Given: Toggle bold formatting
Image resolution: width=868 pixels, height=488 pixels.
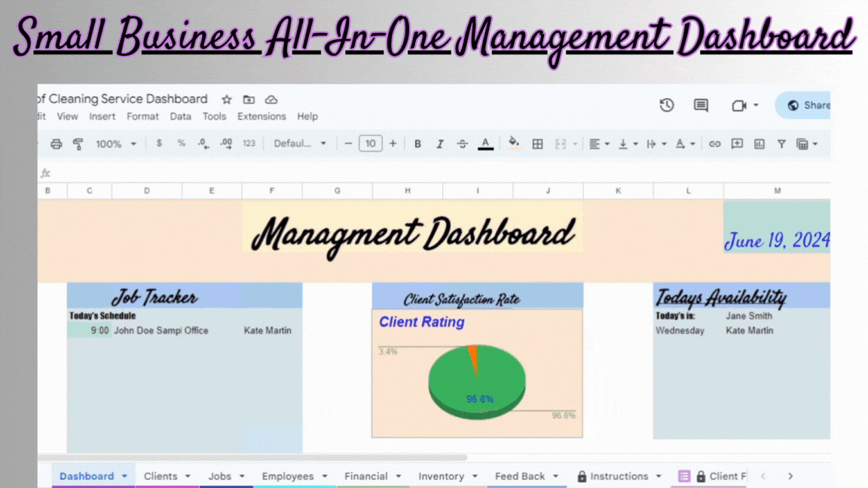Looking at the screenshot, I should tap(417, 144).
